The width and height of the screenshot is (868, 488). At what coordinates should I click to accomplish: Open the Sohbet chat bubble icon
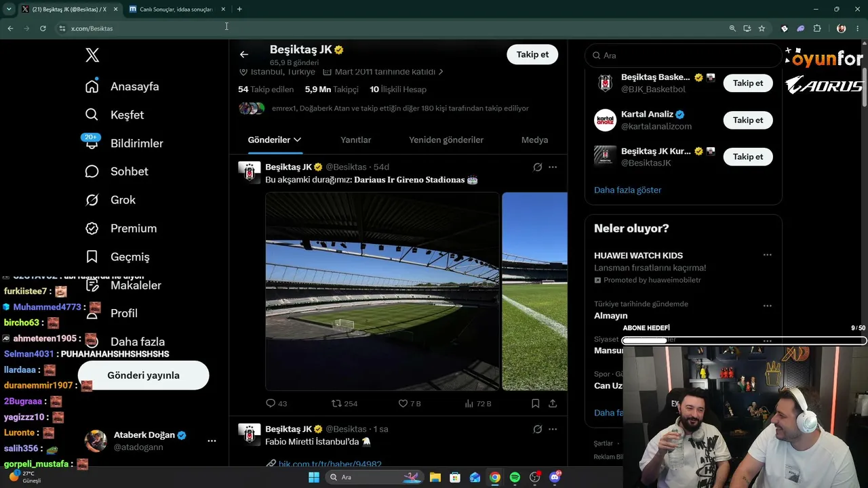click(x=92, y=171)
